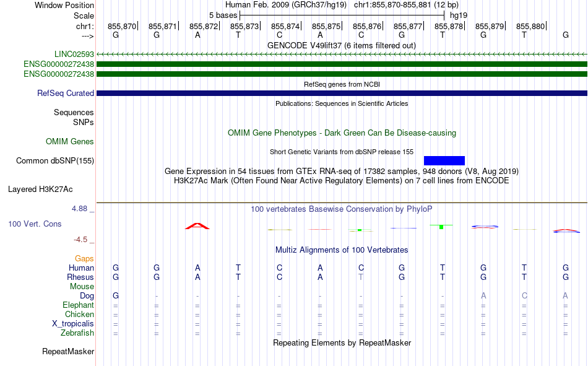
Task: Click the Zebrafish species row label
Action: coord(77,333)
